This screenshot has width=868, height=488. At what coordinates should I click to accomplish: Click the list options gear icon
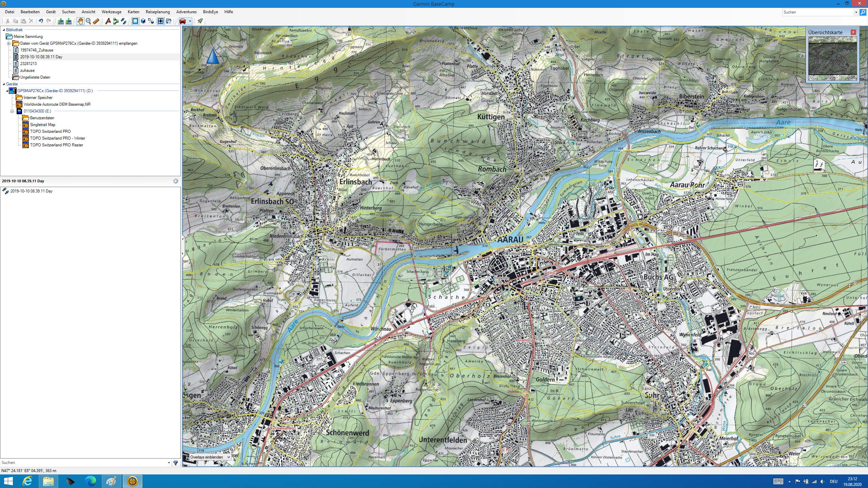(x=176, y=181)
